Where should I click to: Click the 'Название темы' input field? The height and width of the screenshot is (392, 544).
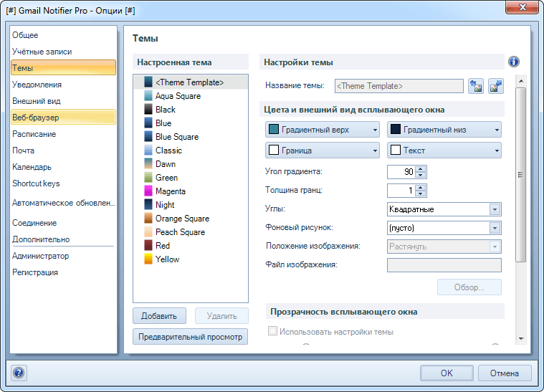pos(399,86)
